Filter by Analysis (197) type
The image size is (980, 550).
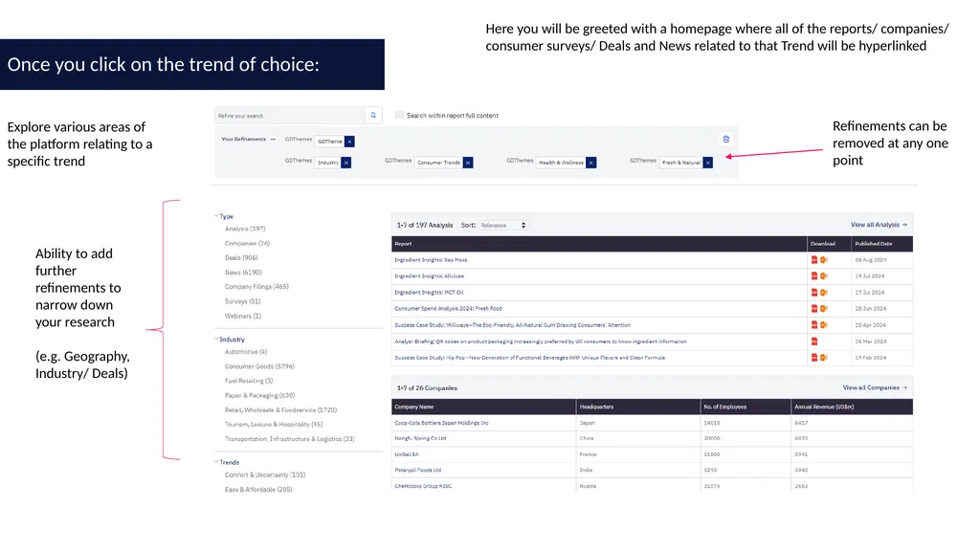(245, 229)
